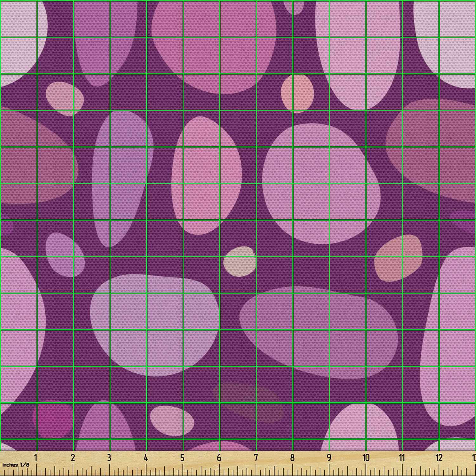Click the number 1 on the ruler
Screen dimensions: 476x476
pos(36,458)
